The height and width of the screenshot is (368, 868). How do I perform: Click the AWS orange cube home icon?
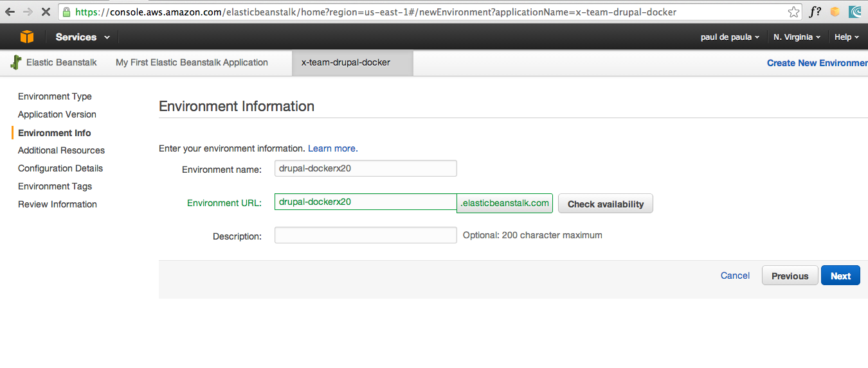27,37
